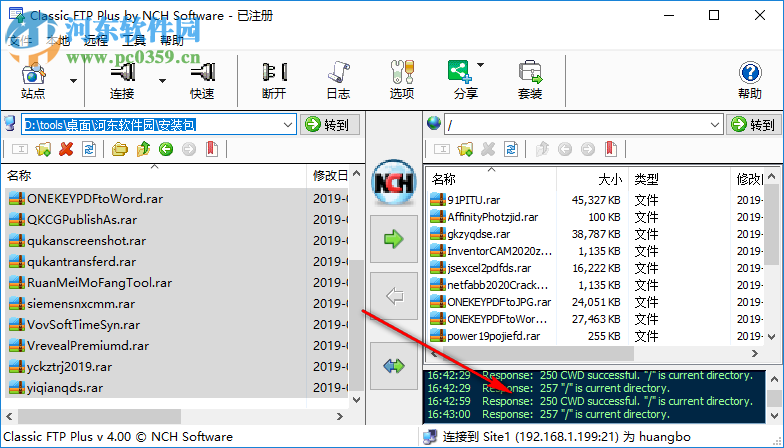Image resolution: width=784 pixels, height=448 pixels.
Task: Select local file ONEKEYPDFtoWord.rar
Action: coord(86,198)
